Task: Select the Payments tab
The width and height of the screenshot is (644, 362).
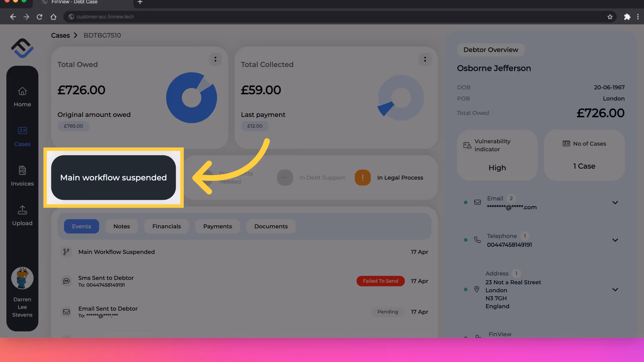Action: 217,226
